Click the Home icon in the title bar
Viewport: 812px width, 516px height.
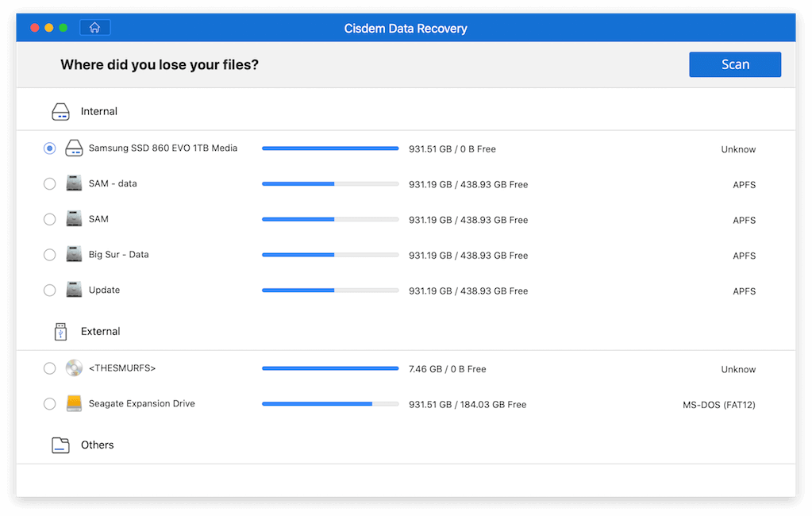click(x=94, y=26)
